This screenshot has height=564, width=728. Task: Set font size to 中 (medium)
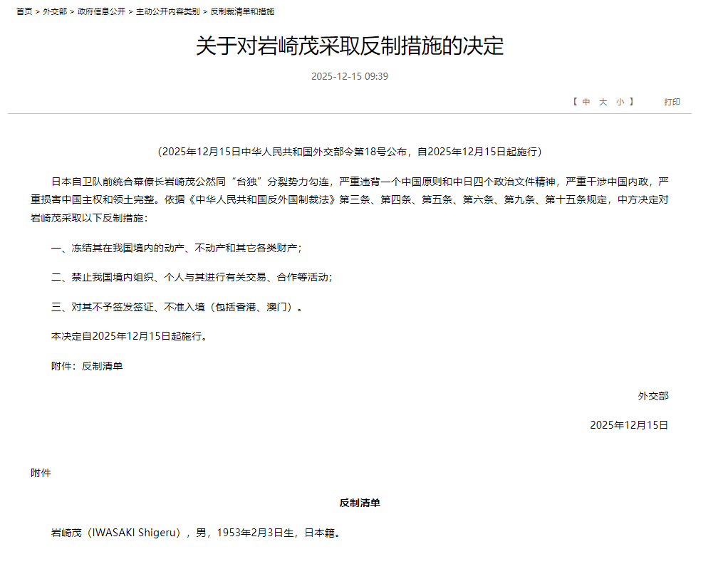tap(586, 102)
